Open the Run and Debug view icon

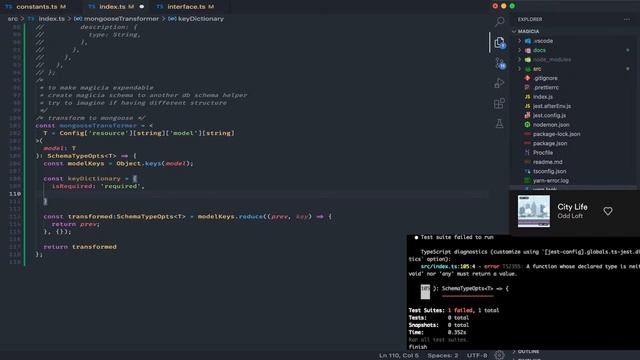coord(499,83)
